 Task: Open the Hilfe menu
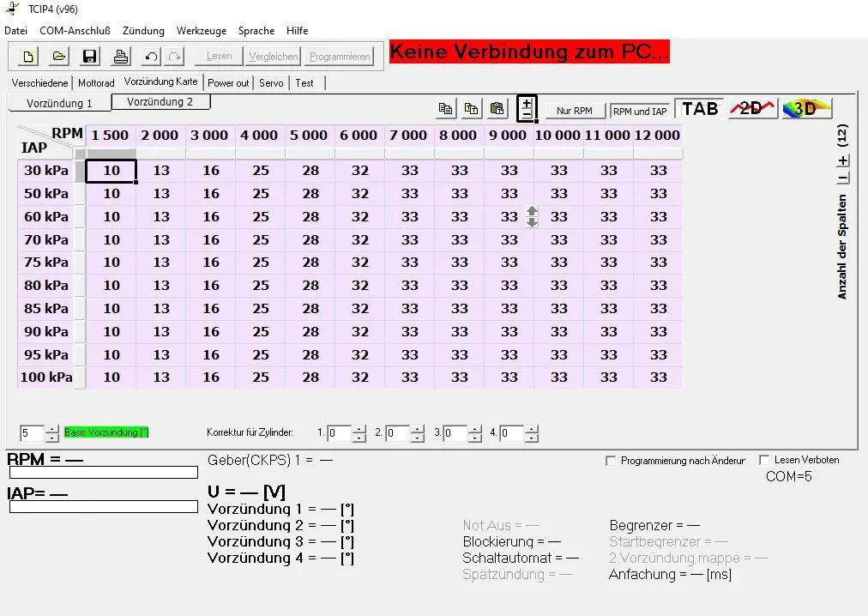pyautogui.click(x=298, y=31)
